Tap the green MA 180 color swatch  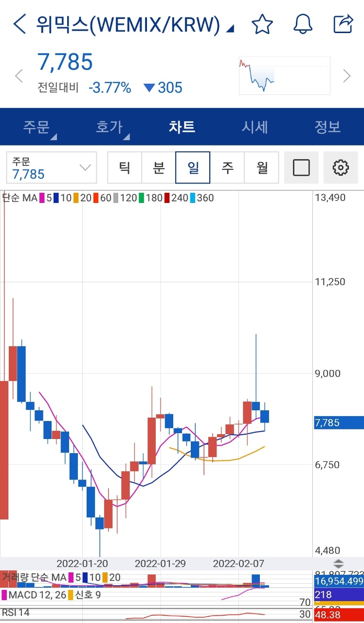point(141,198)
